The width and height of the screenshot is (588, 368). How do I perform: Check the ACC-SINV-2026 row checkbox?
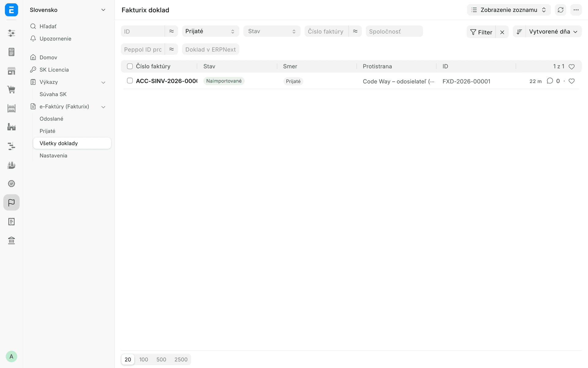coord(130,81)
